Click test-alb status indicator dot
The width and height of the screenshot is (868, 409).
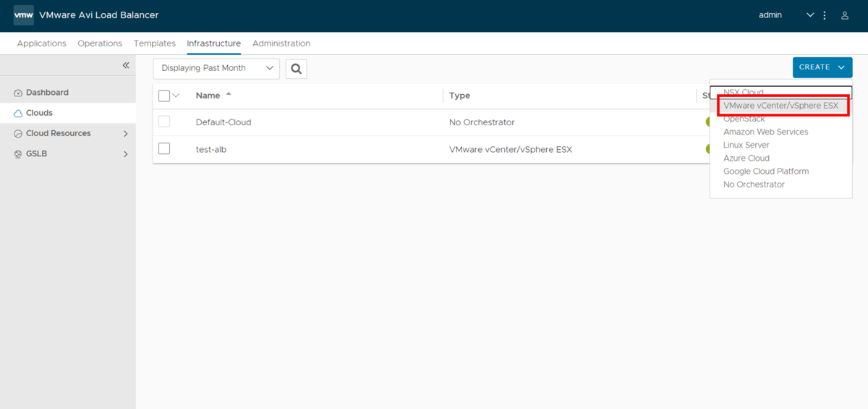(x=708, y=148)
